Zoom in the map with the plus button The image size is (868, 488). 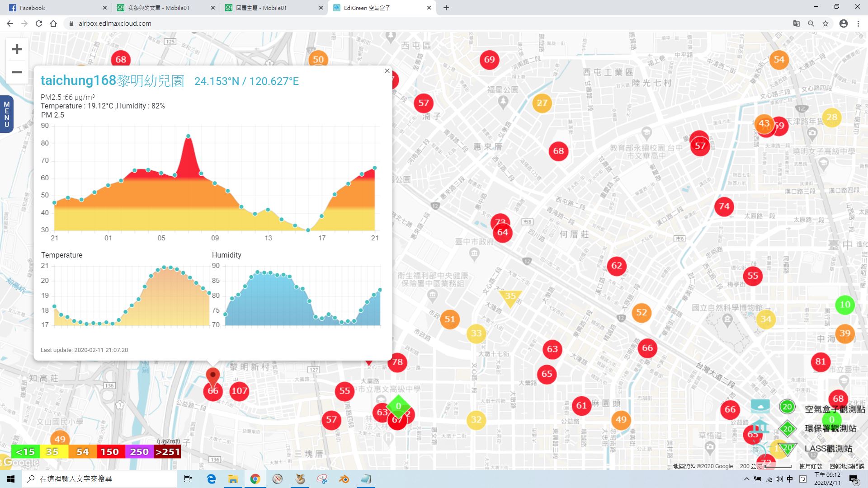coord(17,49)
